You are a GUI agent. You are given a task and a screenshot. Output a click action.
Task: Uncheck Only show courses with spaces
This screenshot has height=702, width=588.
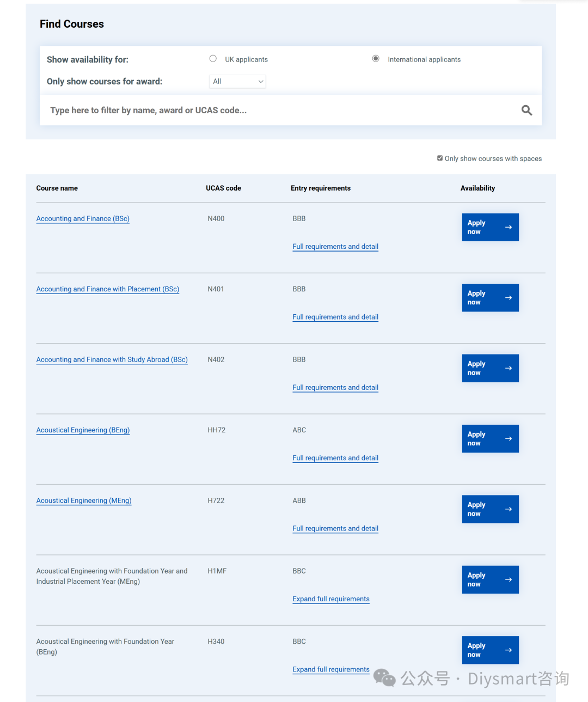click(440, 158)
